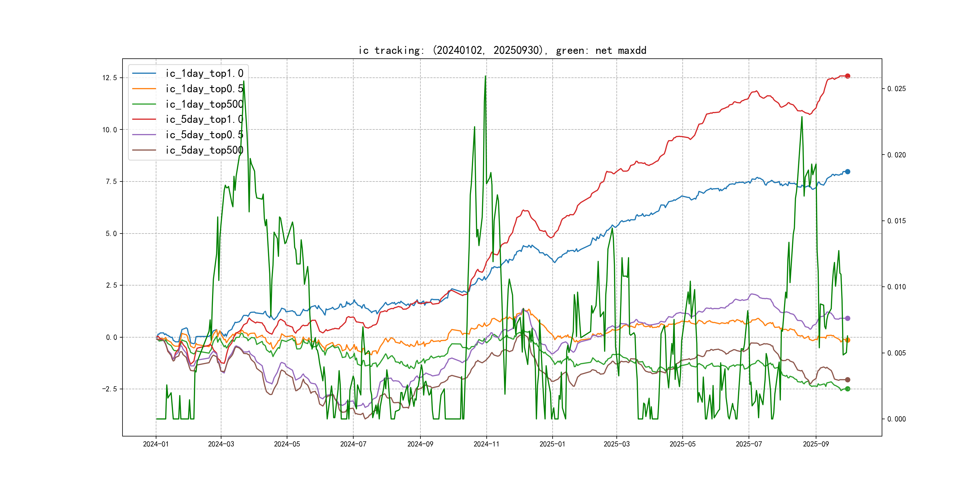Viewport: 980px width, 490px height.
Task: Click the 2024-11 x-axis tick label
Action: [x=486, y=444]
